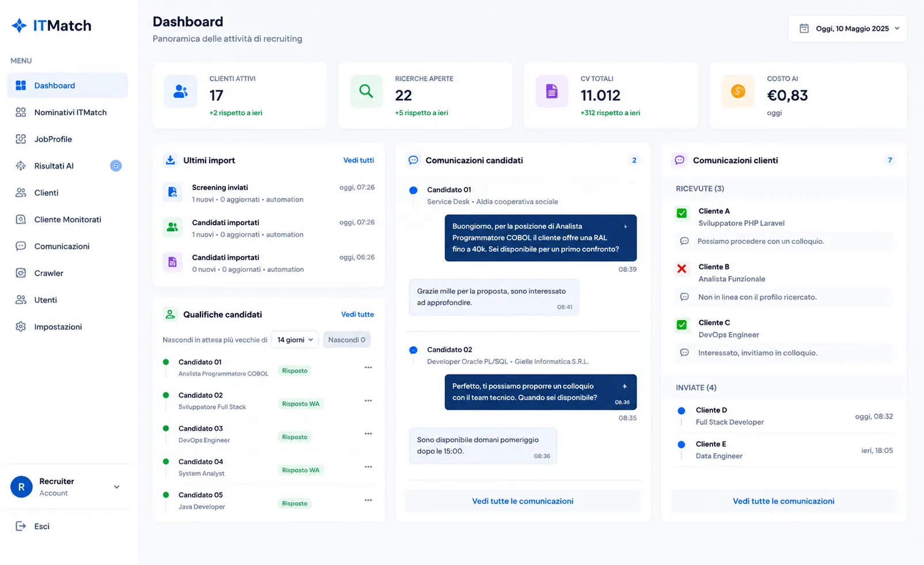Navigate to Cliente Monitorati
Screen dimensions: 924x565
click(x=67, y=219)
